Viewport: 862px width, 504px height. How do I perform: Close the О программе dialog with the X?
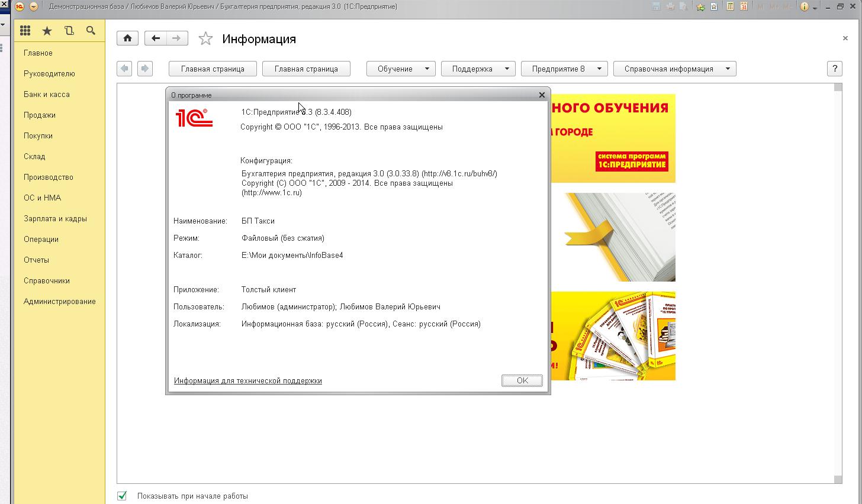542,95
